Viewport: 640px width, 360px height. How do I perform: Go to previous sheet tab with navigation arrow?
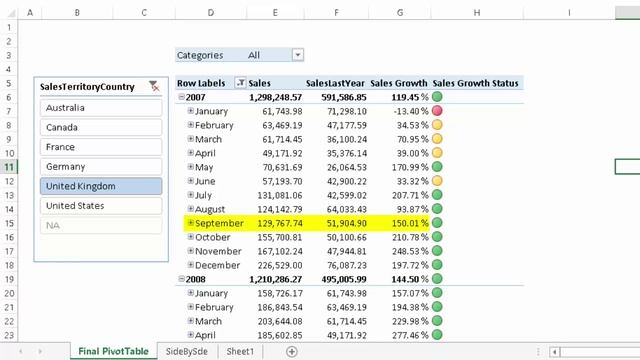[21, 351]
